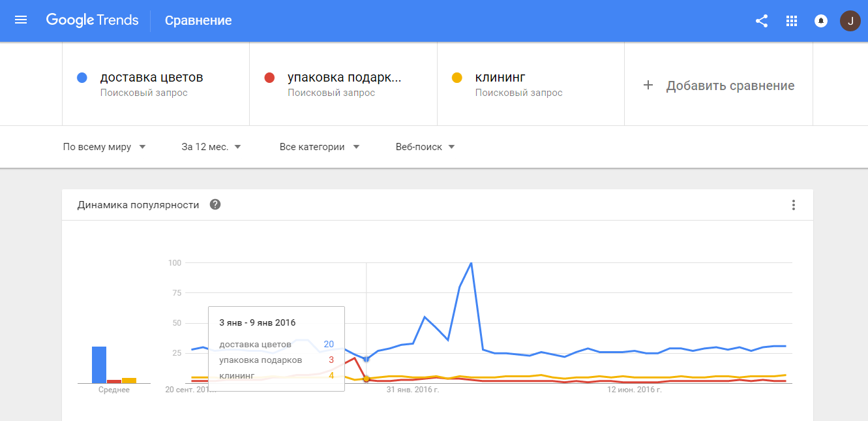Open notifications via bell icon

[820, 20]
